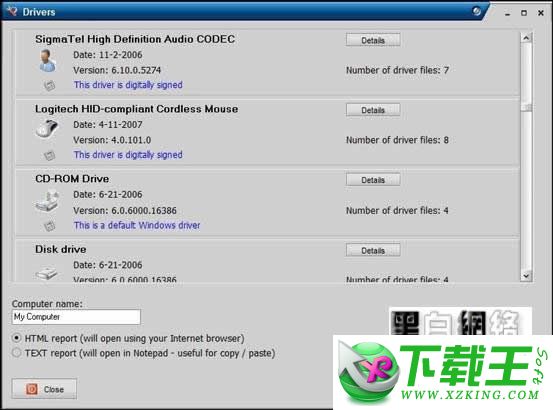Select the HTML report radio option
This screenshot has width=553, height=410.
click(16, 338)
